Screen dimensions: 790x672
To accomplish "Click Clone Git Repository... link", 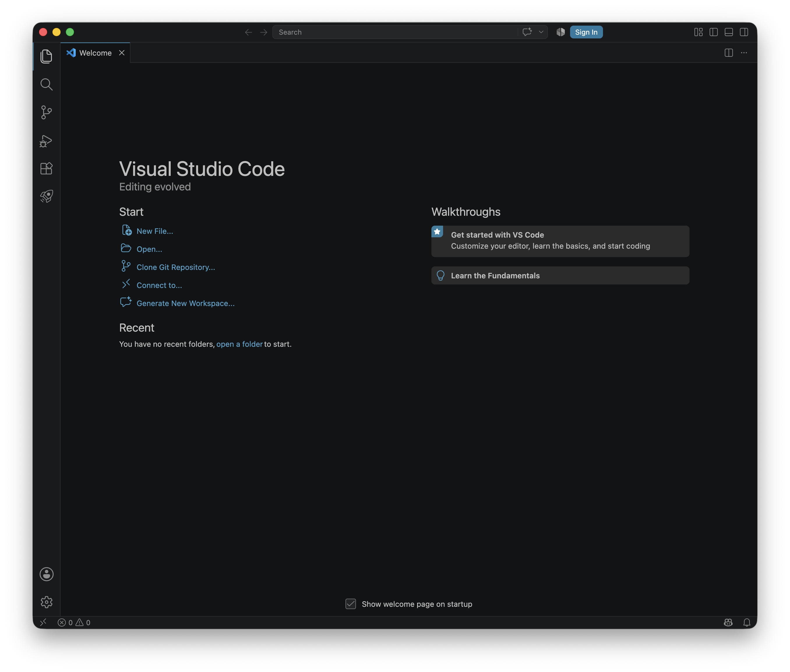I will (x=176, y=267).
